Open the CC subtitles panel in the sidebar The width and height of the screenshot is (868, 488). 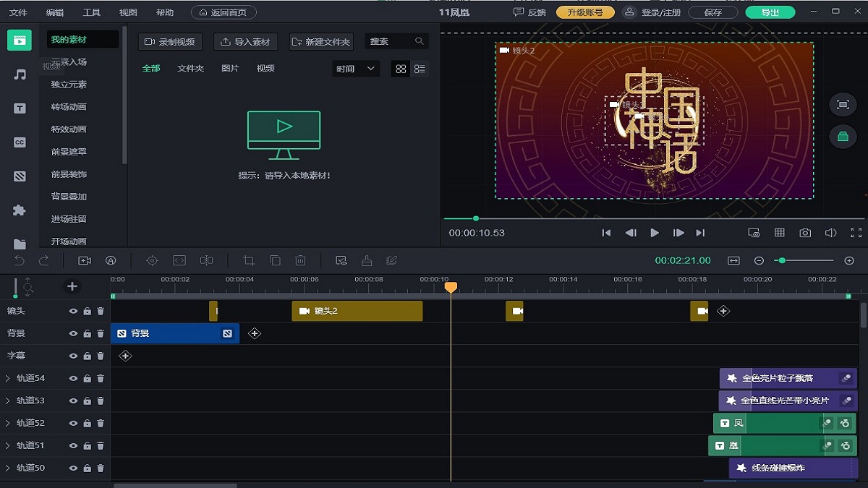[20, 142]
